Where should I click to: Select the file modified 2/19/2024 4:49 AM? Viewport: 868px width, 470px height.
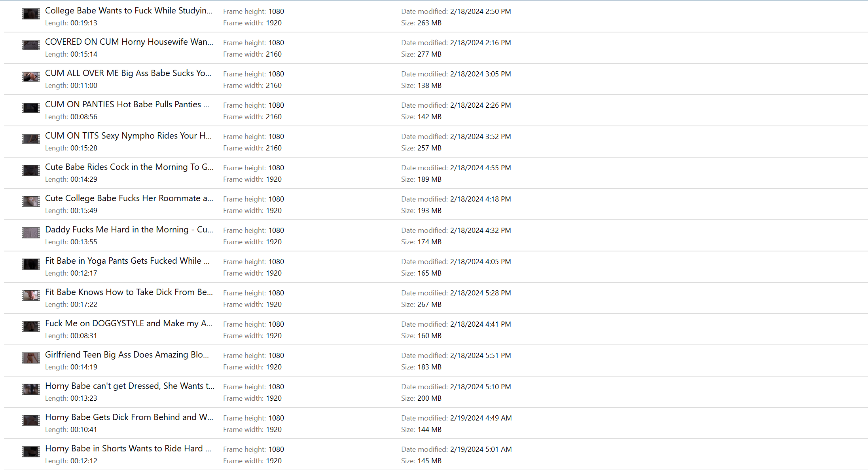click(x=436, y=423)
